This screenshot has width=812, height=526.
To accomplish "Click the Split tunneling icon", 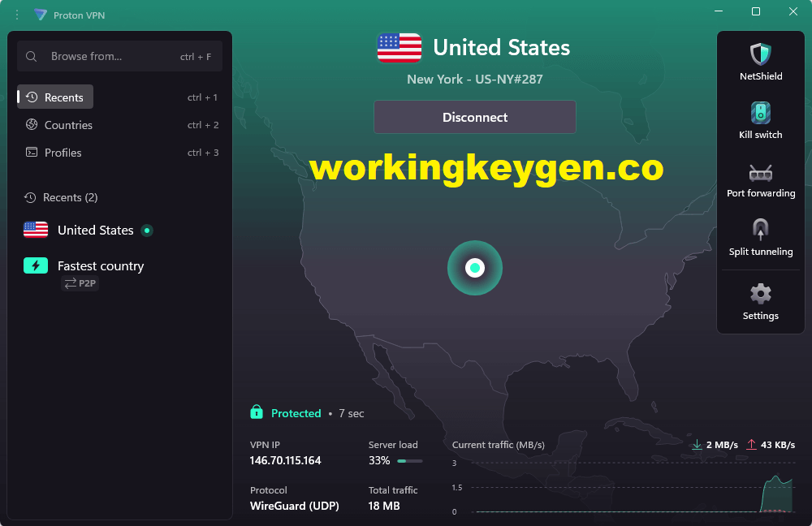I will (x=760, y=230).
